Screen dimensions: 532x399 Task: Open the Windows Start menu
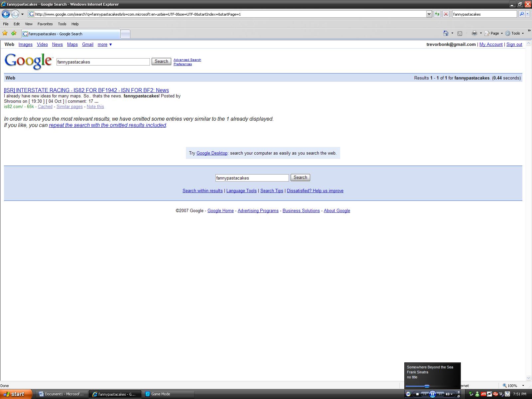point(16,394)
